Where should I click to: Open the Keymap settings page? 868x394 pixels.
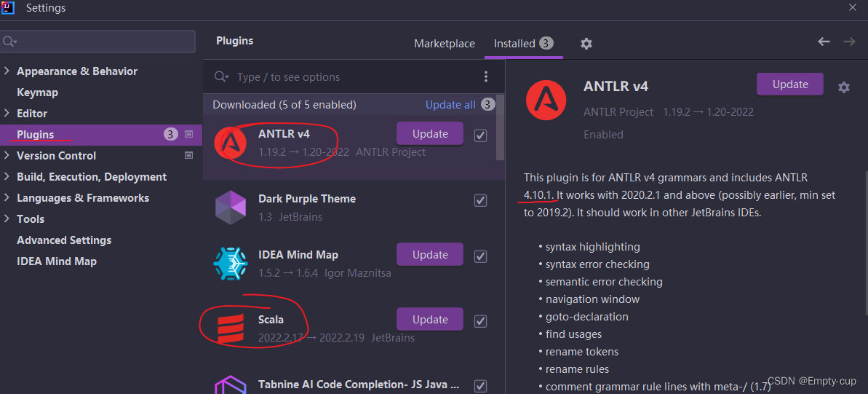37,92
